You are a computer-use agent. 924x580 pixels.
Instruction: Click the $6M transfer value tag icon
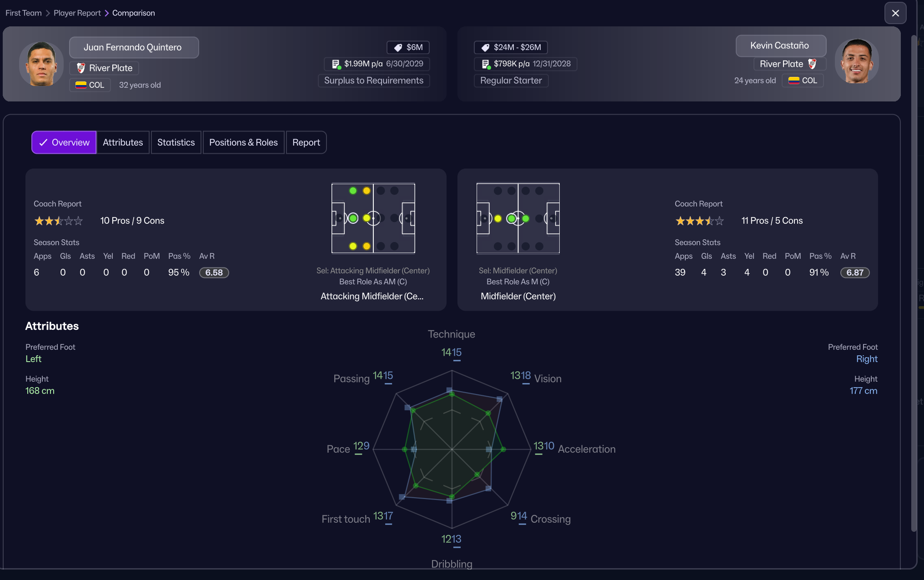[x=398, y=48]
